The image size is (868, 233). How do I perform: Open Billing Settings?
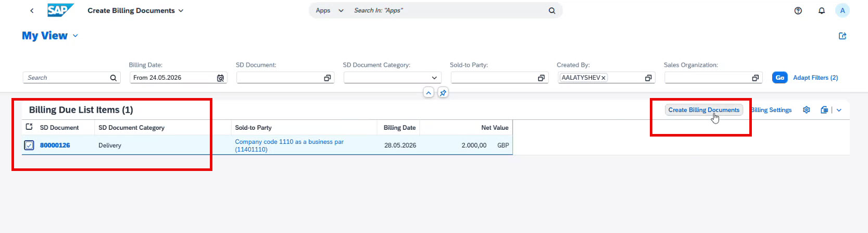(x=771, y=110)
